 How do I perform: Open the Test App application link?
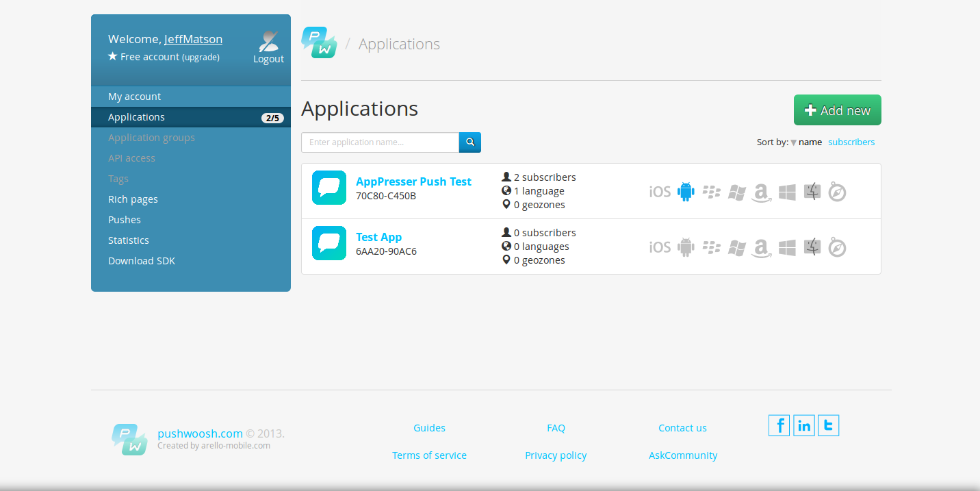click(x=378, y=237)
